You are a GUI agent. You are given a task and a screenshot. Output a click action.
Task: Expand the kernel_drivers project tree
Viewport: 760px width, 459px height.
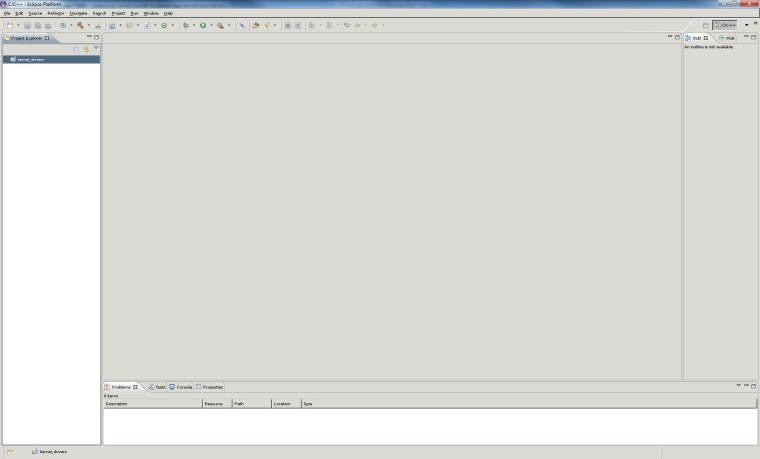[x=6, y=59]
